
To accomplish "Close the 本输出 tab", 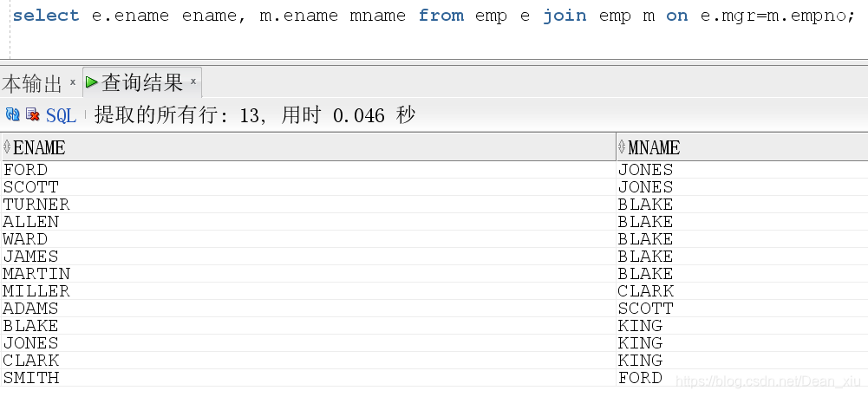I will pos(73,82).
